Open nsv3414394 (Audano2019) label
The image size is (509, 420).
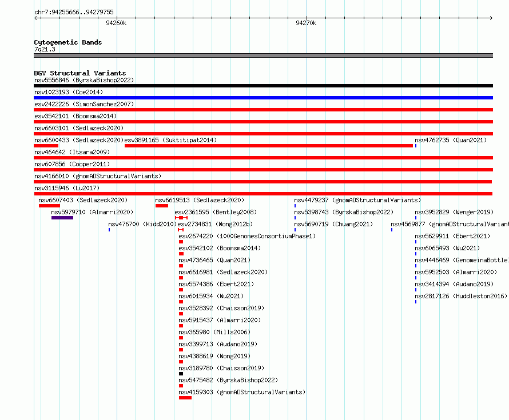coord(454,284)
